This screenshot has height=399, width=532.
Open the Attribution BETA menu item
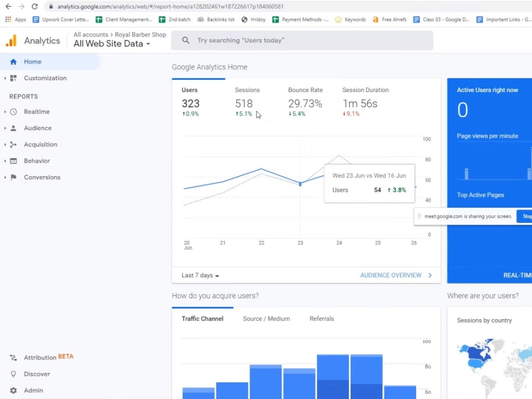tap(48, 358)
